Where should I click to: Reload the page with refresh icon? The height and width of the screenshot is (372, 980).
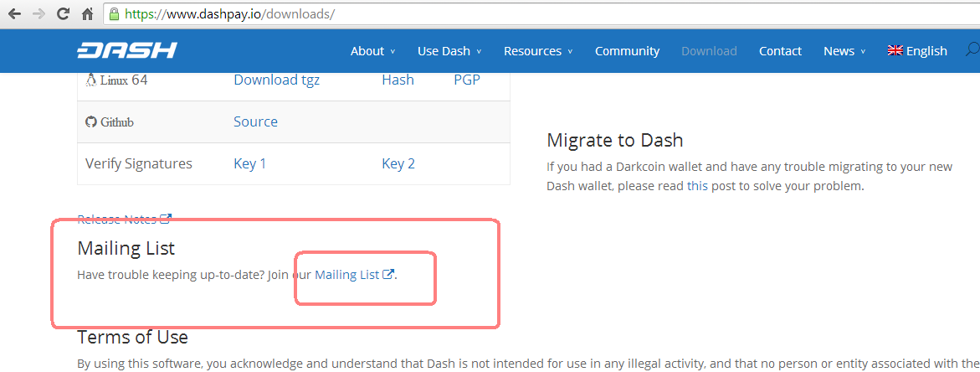point(63,13)
